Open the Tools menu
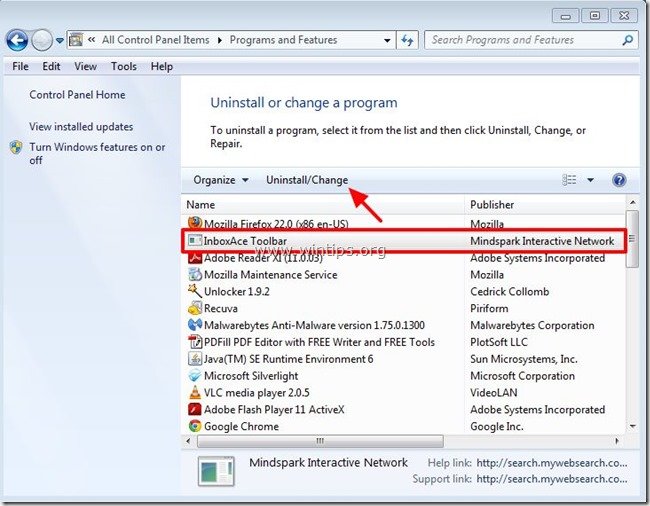Image resolution: width=650 pixels, height=506 pixels. (124, 66)
